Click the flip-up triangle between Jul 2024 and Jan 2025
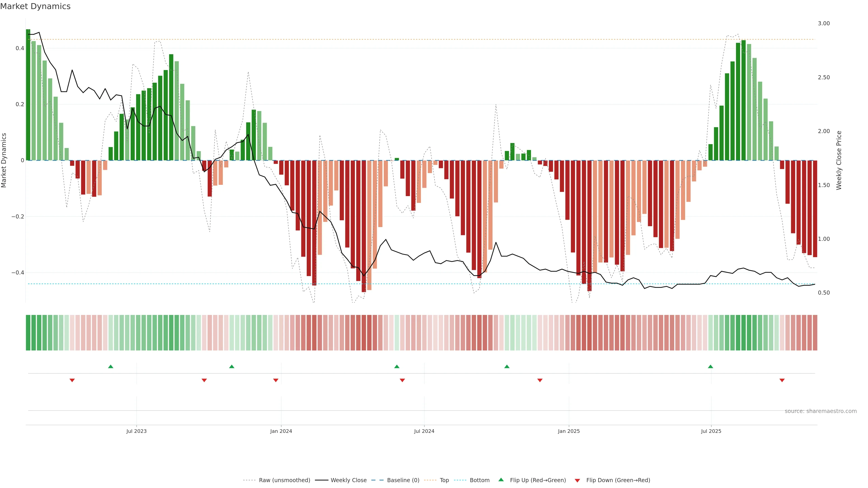 coord(507,366)
